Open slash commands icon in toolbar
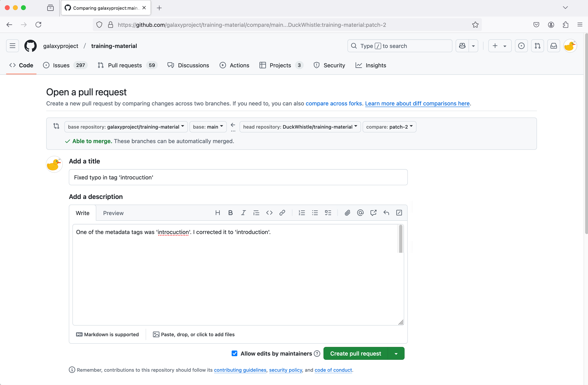 click(x=399, y=213)
